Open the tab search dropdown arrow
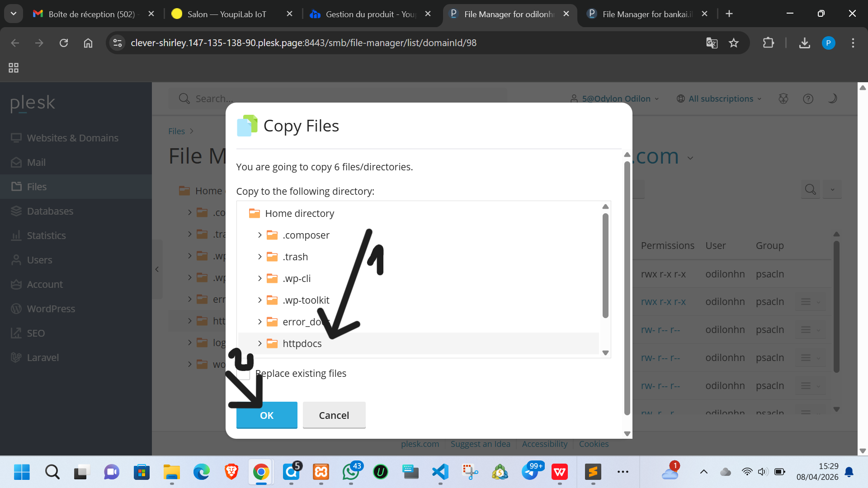868x488 pixels. coord(14,14)
